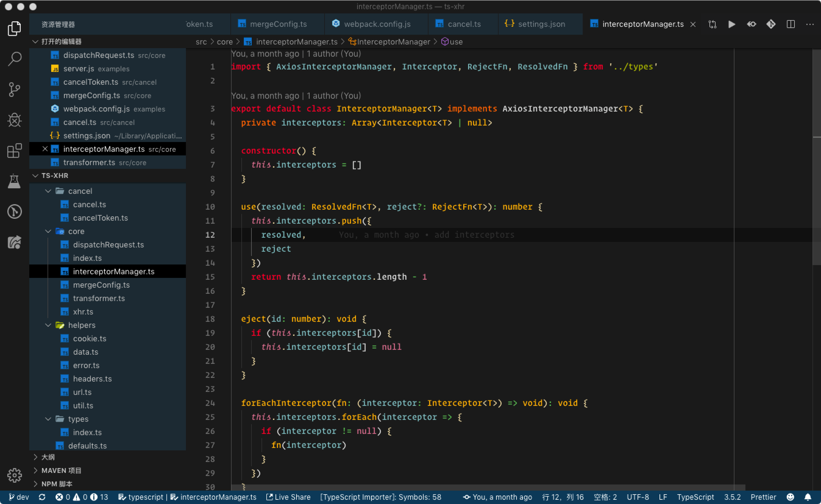821x504 pixels.
Task: Click the Run play icon in editor toolbar
Action: pyautogui.click(x=732, y=24)
